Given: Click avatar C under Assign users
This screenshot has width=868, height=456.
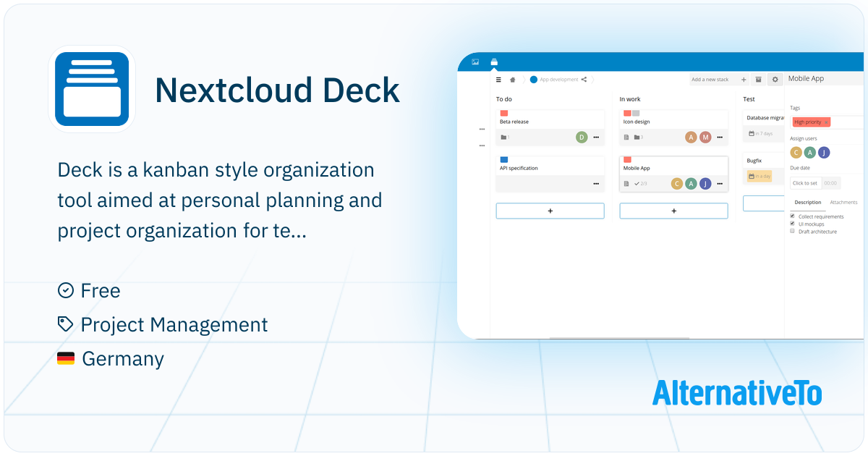Looking at the screenshot, I should [796, 152].
